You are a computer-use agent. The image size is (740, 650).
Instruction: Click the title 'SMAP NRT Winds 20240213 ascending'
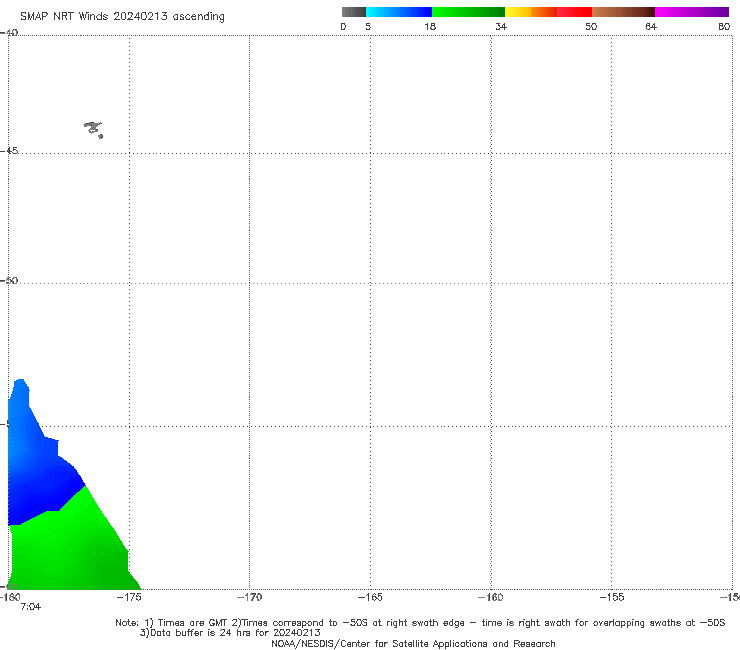122,16
